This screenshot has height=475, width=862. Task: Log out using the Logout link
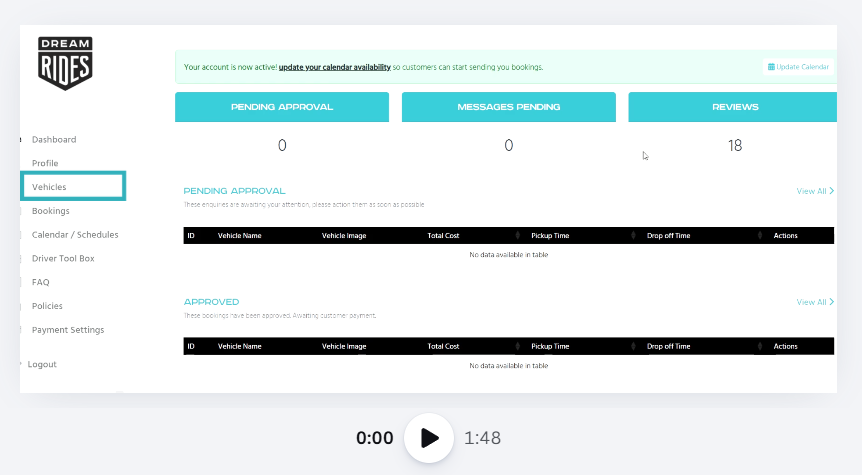[x=42, y=364]
